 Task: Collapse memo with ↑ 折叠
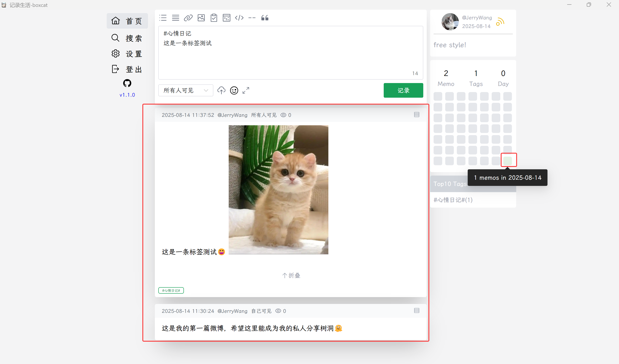[291, 275]
